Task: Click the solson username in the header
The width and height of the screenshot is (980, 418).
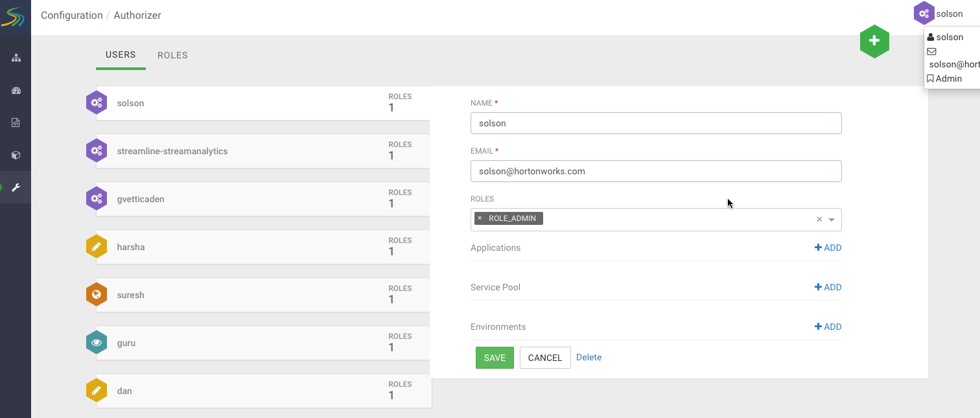Action: tap(950, 14)
